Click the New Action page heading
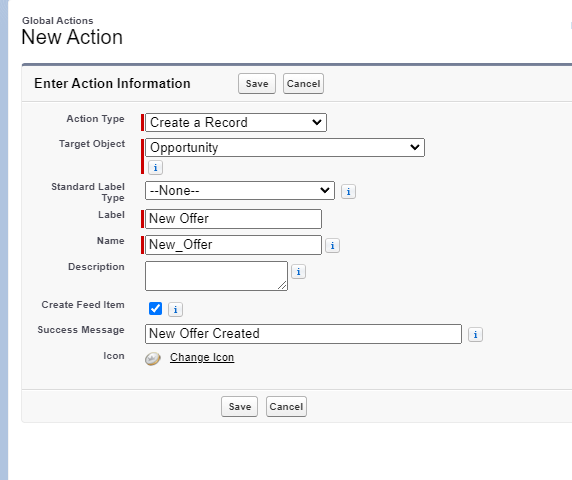 coord(72,37)
